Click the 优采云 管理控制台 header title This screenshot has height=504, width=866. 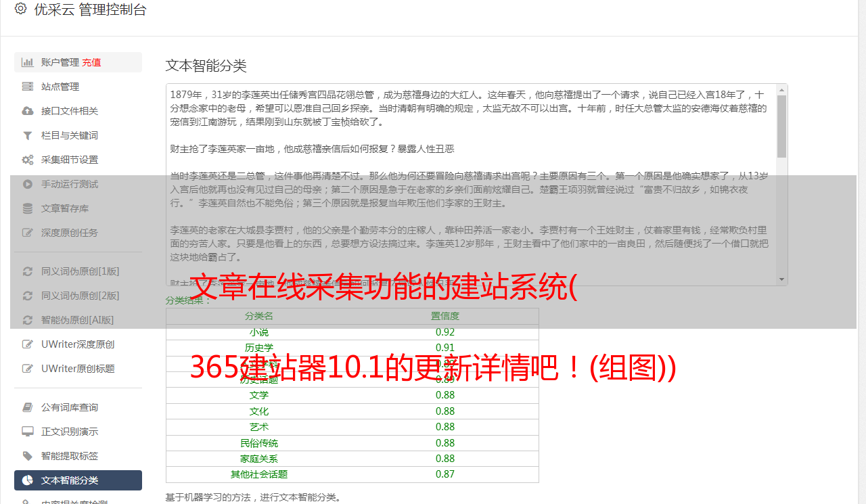pyautogui.click(x=90, y=9)
